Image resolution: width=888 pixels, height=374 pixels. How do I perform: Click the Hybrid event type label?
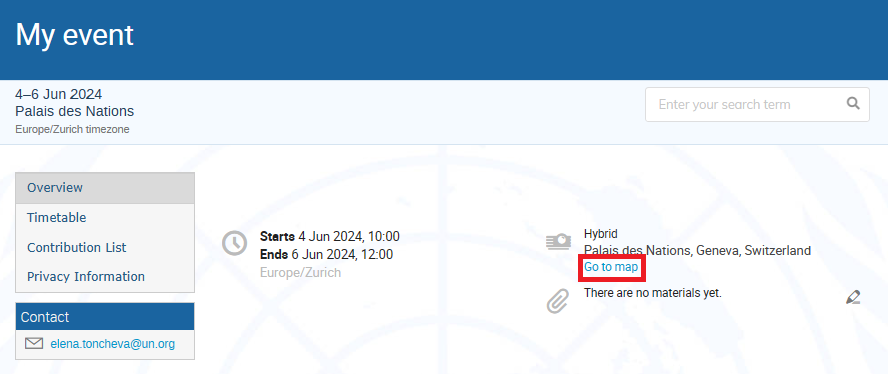click(600, 233)
